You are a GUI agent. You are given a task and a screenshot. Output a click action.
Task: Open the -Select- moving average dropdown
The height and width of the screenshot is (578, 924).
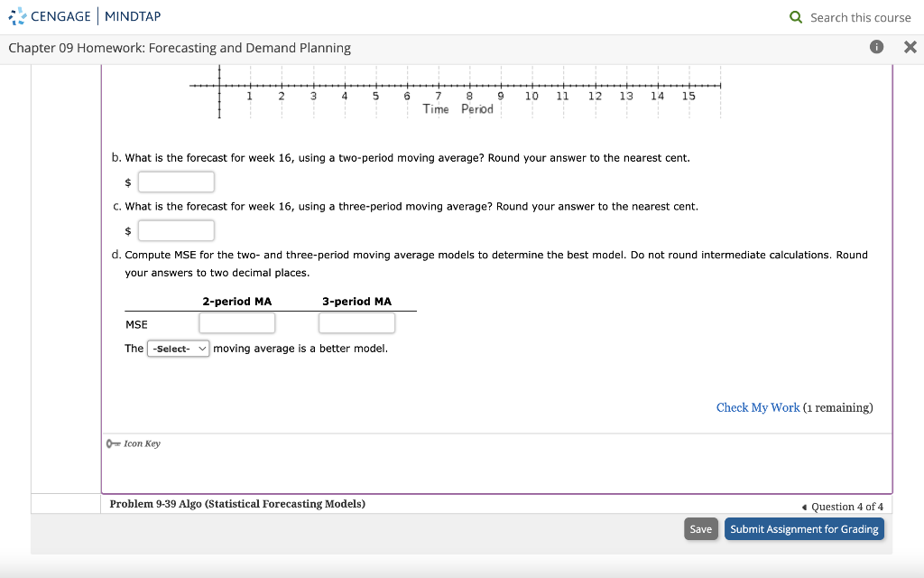[178, 348]
